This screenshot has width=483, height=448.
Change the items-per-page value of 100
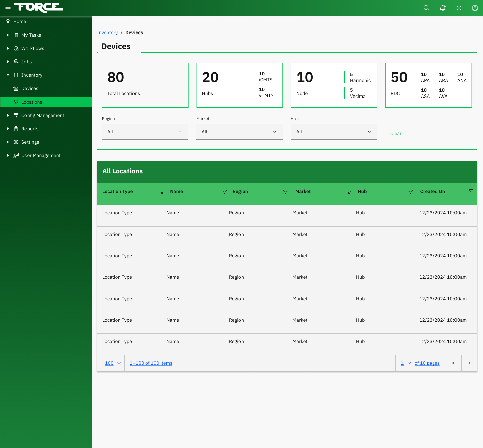113,363
